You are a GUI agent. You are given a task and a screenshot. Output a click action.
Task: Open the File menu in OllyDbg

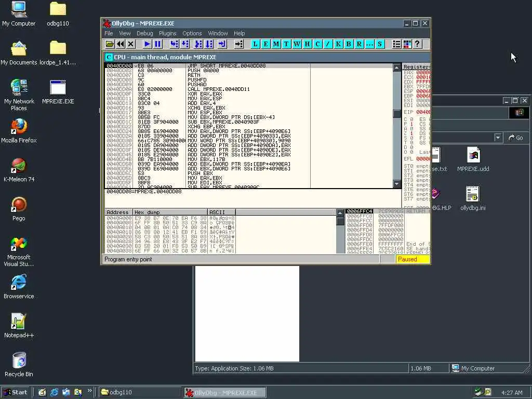click(109, 33)
